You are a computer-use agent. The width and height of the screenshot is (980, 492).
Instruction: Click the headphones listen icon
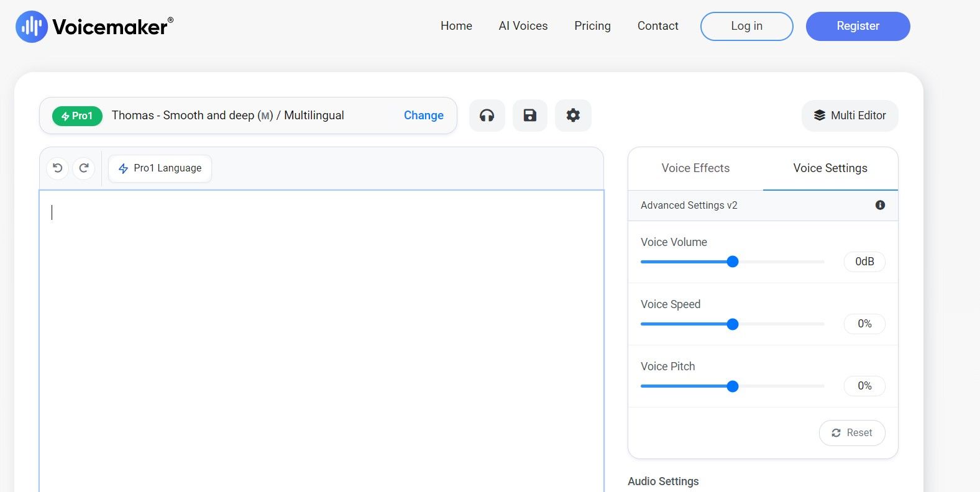(487, 116)
